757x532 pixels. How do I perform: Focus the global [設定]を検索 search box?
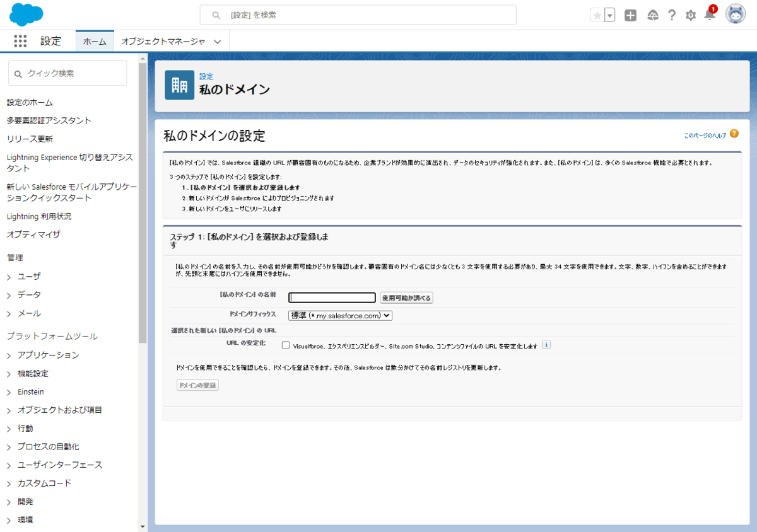pyautogui.click(x=358, y=14)
